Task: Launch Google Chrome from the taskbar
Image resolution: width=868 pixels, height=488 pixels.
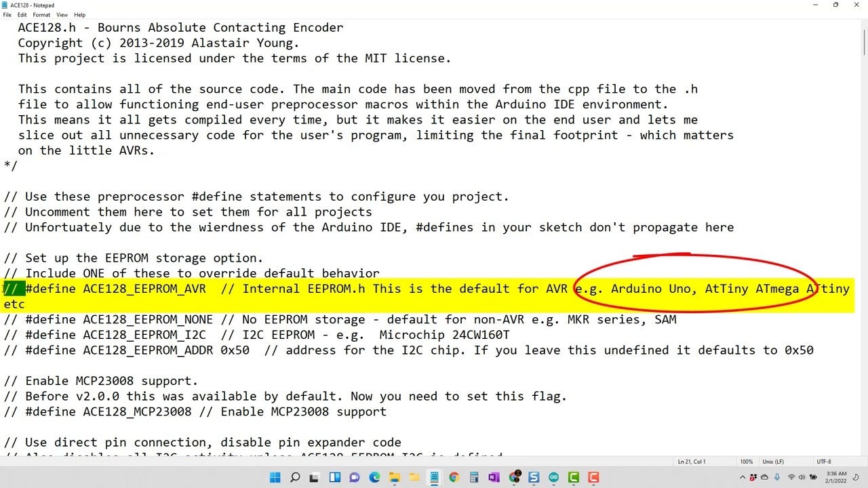Action: coord(454,478)
